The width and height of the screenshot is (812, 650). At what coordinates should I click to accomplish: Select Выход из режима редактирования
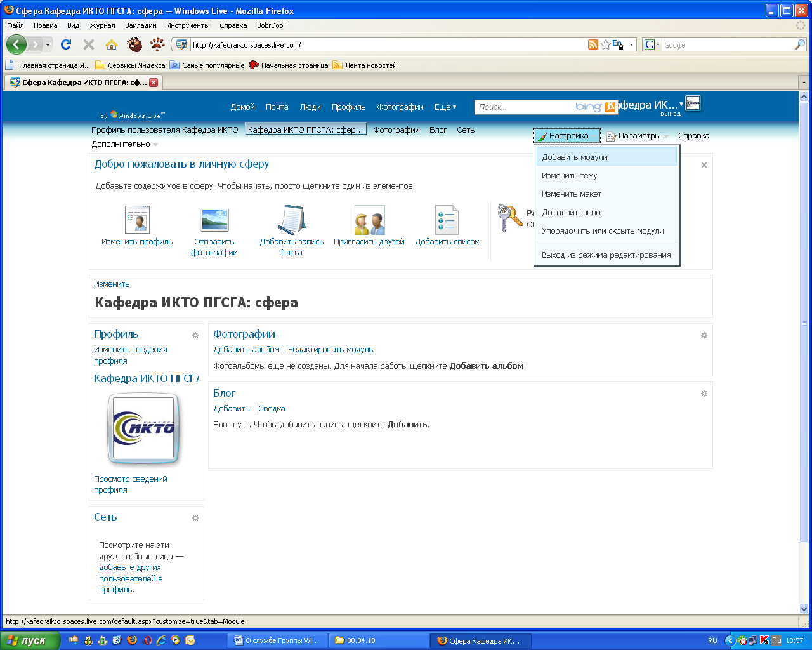click(606, 255)
